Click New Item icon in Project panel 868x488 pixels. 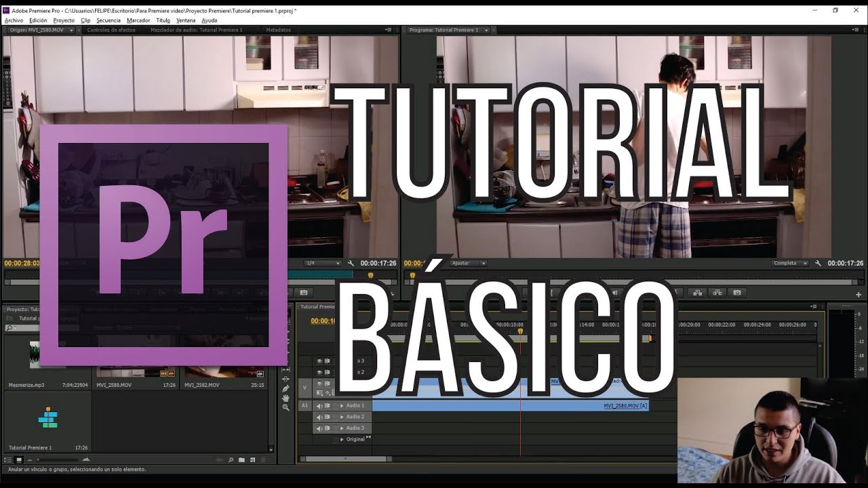[252, 460]
